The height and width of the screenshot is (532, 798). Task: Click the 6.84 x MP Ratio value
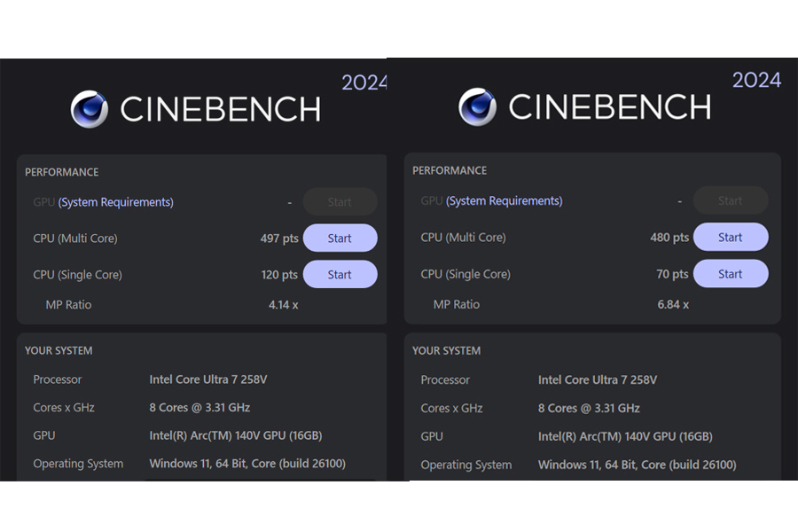click(x=673, y=304)
